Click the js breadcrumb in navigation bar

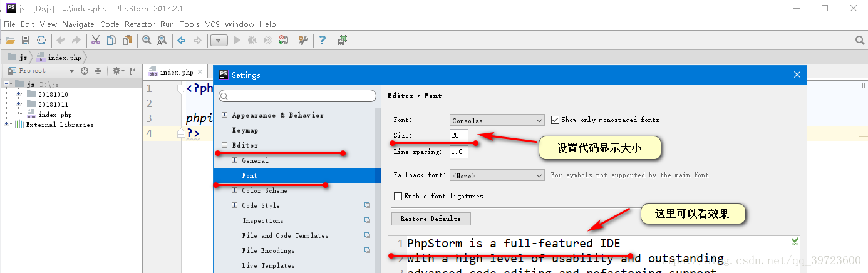coord(18,57)
